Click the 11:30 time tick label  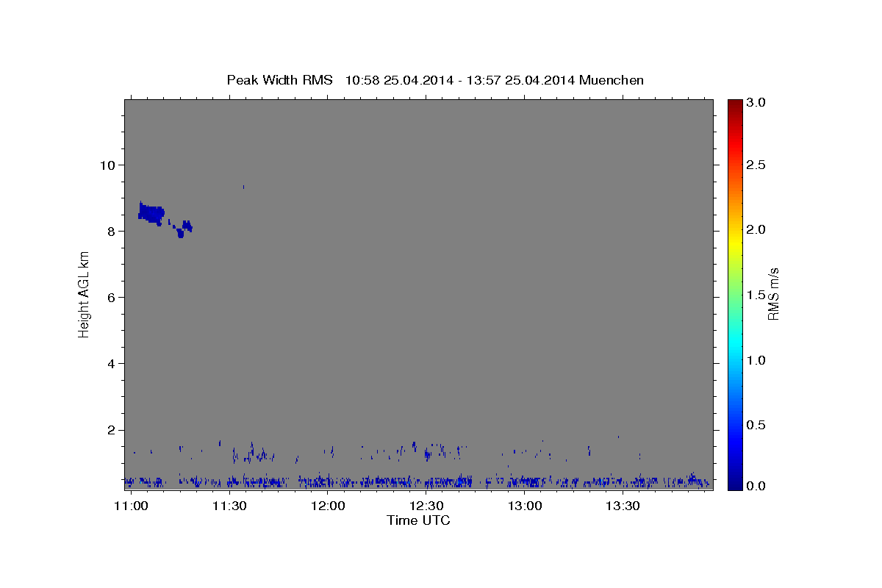229,506
